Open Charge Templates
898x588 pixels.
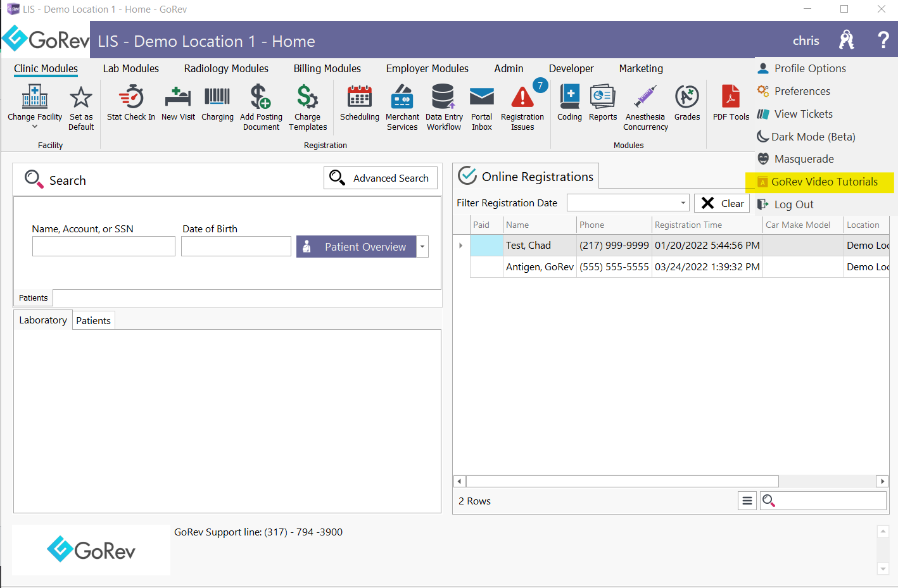click(x=308, y=108)
